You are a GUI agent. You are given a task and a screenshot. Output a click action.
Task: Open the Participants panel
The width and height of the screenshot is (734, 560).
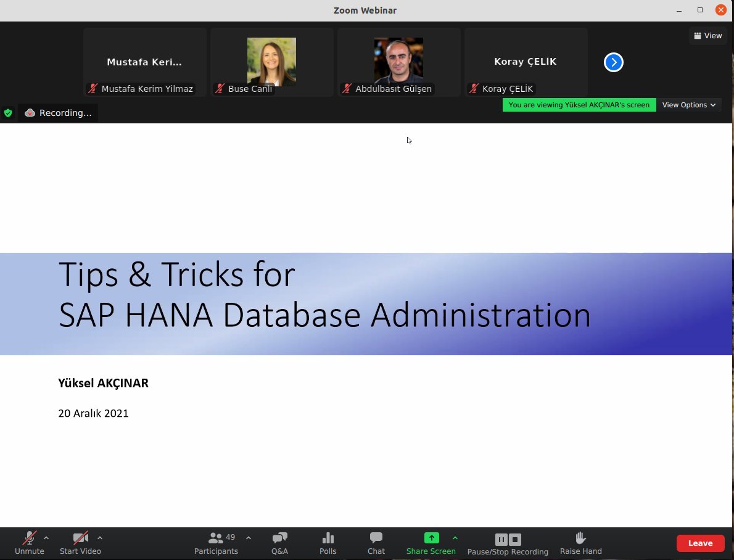coord(216,543)
